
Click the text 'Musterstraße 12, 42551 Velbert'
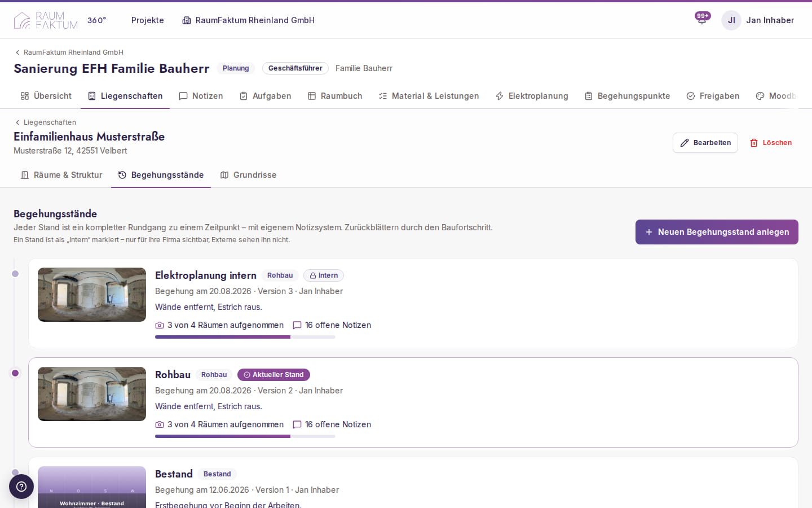(x=70, y=151)
